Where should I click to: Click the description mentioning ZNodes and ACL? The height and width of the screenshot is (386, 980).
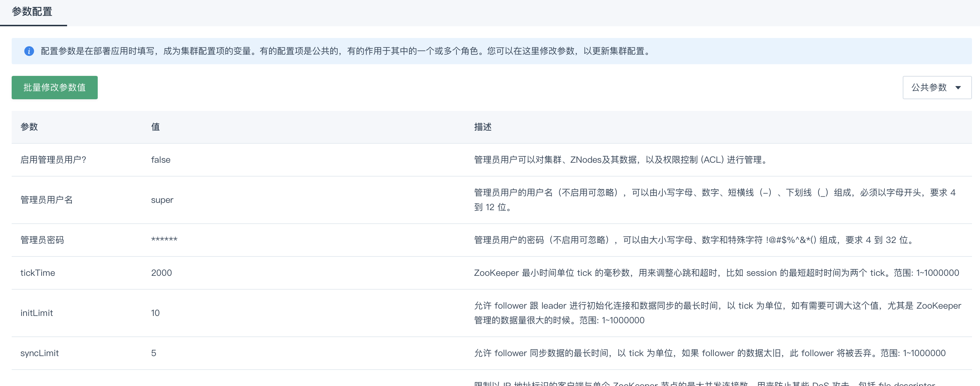[622, 160]
